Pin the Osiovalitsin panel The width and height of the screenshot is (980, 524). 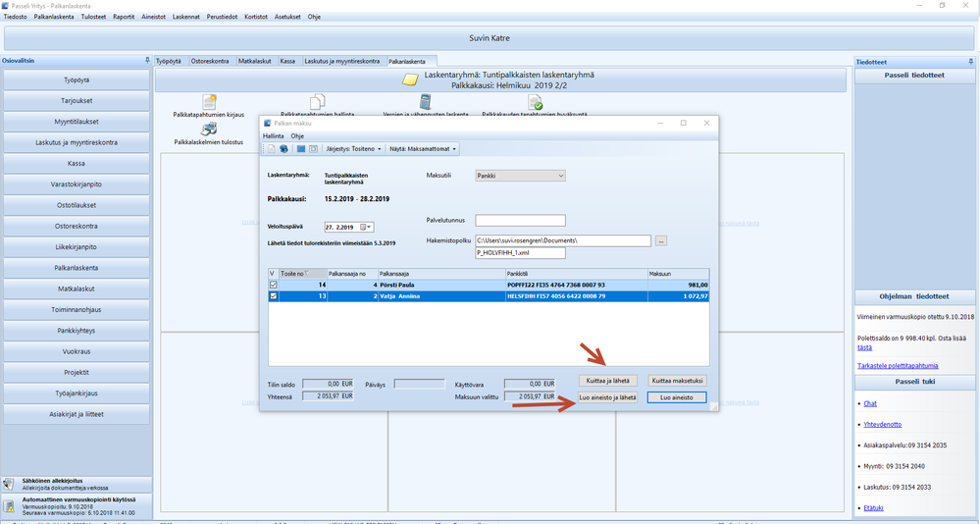pyautogui.click(x=147, y=61)
